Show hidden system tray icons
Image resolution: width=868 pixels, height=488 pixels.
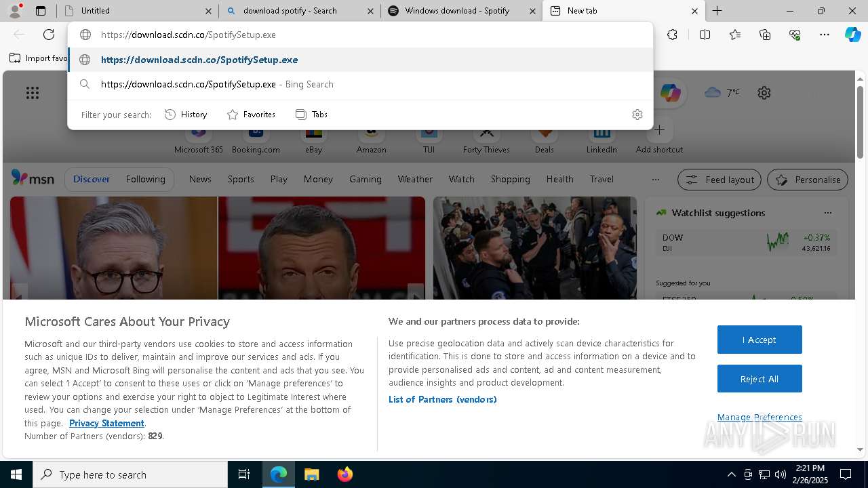731,474
